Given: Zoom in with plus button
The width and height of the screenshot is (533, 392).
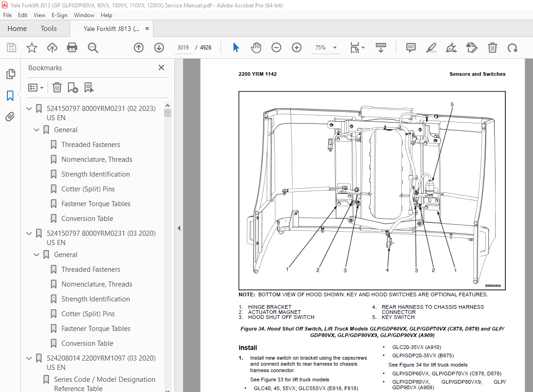Looking at the screenshot, I should [x=297, y=48].
